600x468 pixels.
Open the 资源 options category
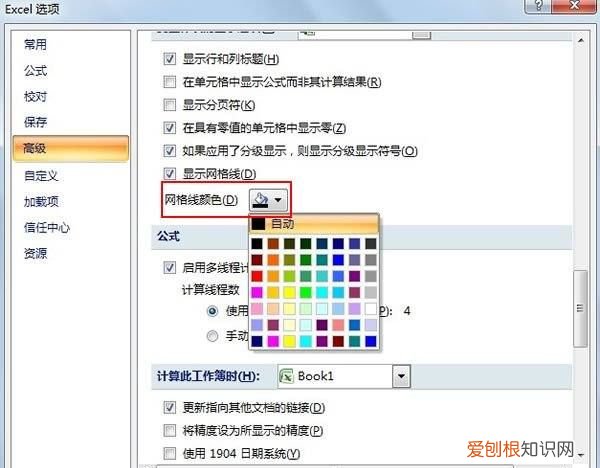(35, 253)
